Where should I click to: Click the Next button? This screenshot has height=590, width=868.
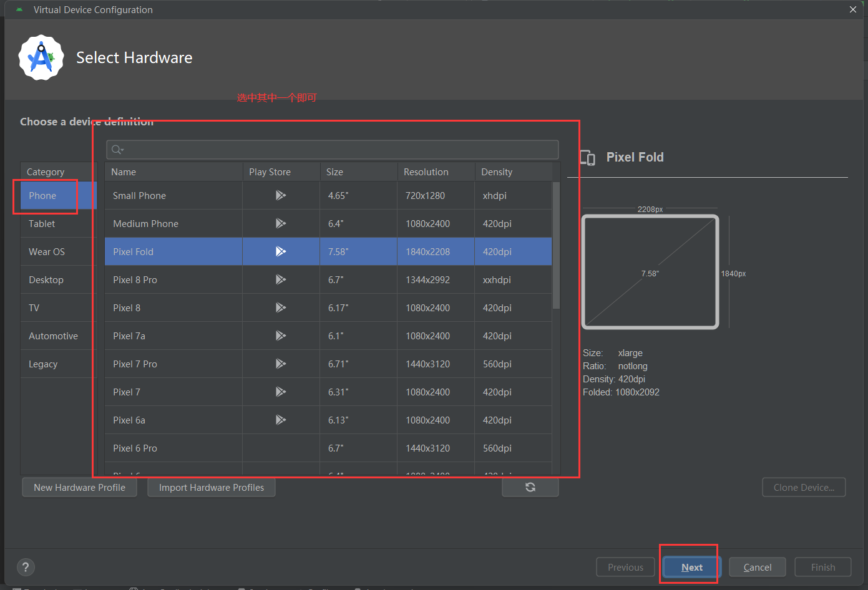point(692,567)
